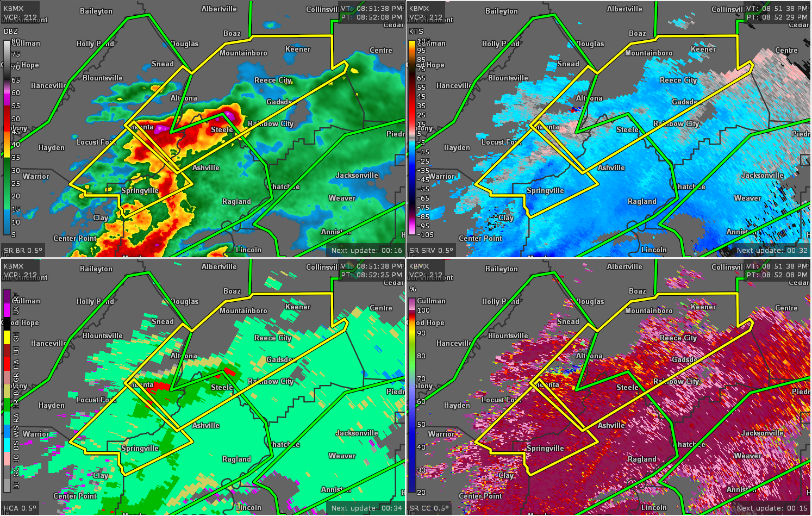Click Springville label in CC panel
This screenshot has height=516, width=812.
(x=545, y=448)
